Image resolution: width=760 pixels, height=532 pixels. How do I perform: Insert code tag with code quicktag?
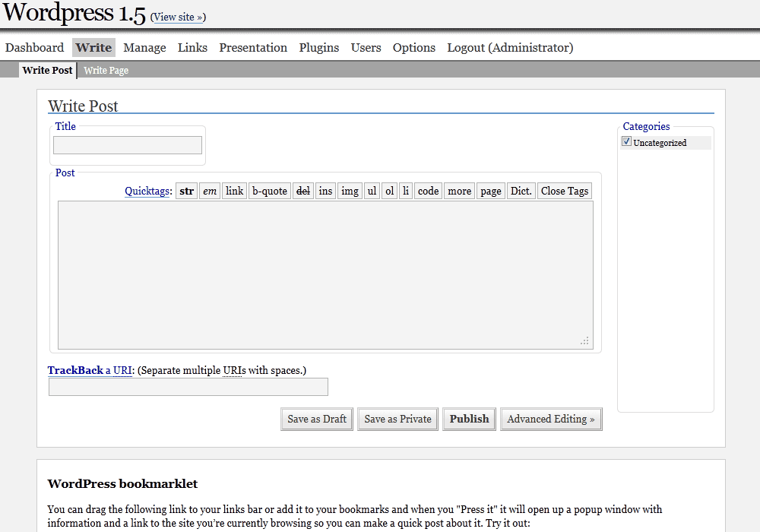click(429, 191)
